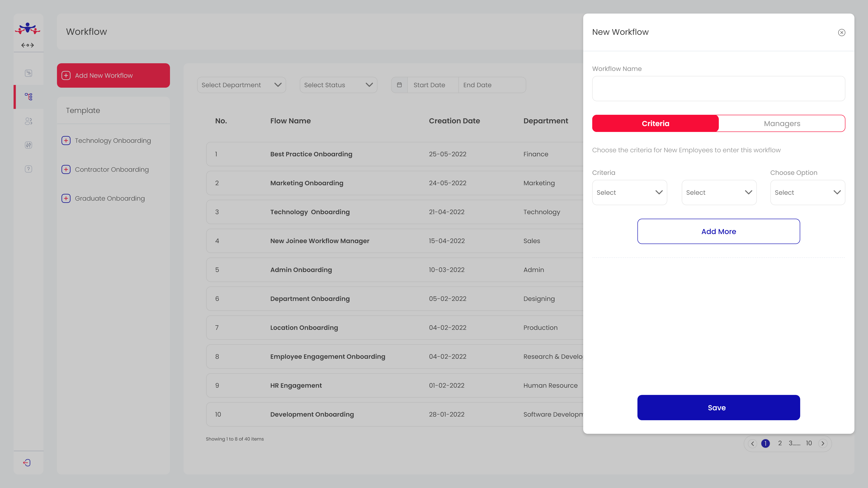Expand the Select Department dropdown
Screen dimensions: 868x488
click(241, 85)
